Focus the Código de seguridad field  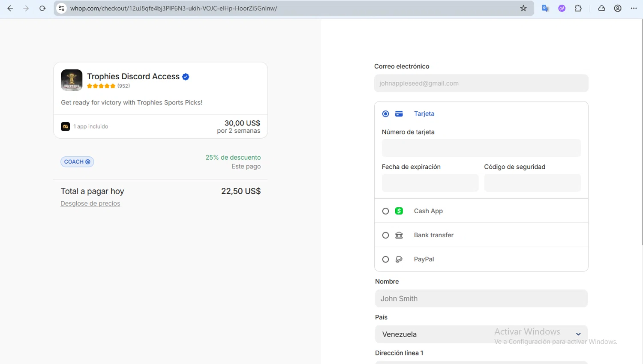pos(532,183)
